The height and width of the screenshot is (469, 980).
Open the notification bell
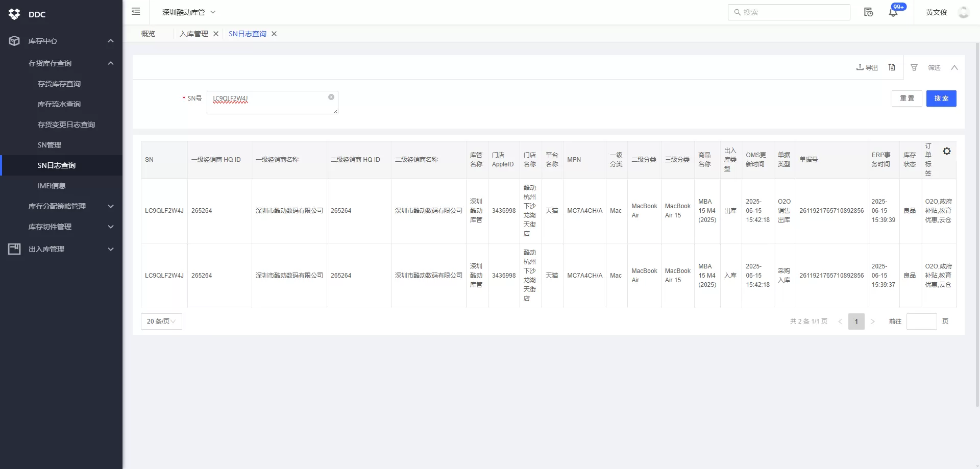tap(893, 12)
